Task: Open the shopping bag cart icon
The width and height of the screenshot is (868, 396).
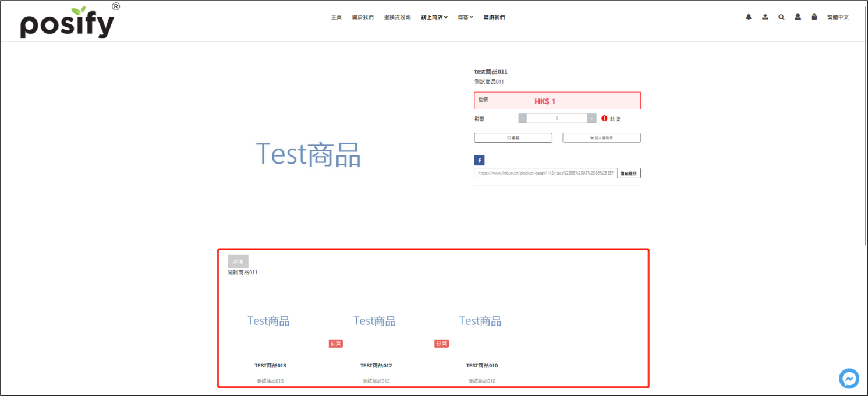Action: click(814, 17)
